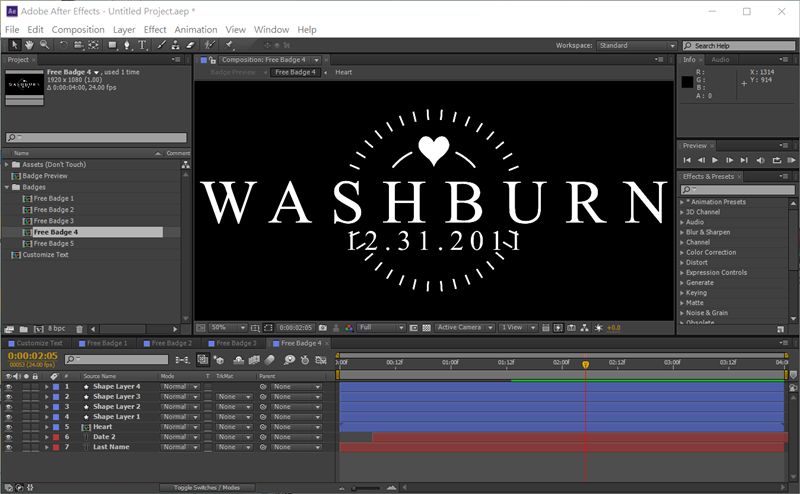Activate the Brush tool

[158, 45]
